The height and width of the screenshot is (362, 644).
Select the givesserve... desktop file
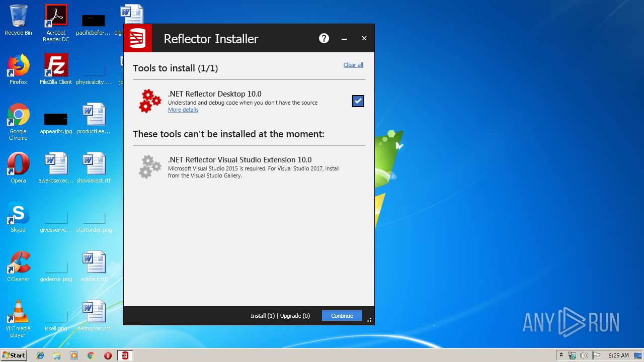point(56,222)
